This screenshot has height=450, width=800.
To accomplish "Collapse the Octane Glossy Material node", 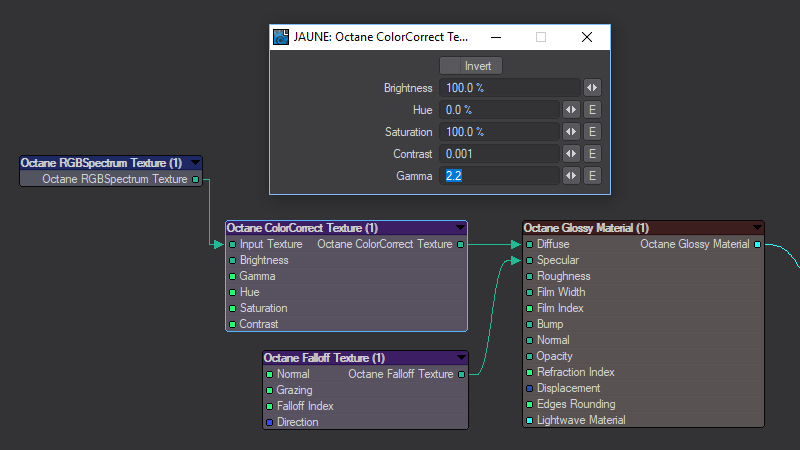I will point(757,228).
